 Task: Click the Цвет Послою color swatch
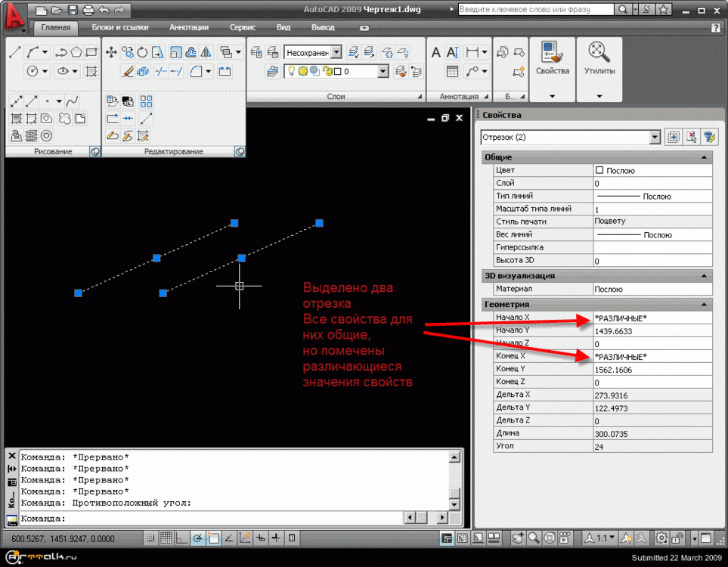tap(599, 170)
